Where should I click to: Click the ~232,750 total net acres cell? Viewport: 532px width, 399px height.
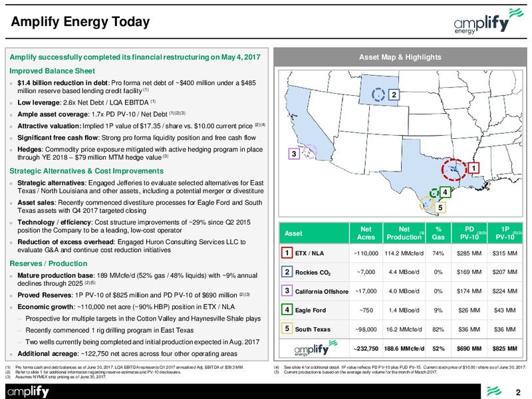click(x=366, y=348)
